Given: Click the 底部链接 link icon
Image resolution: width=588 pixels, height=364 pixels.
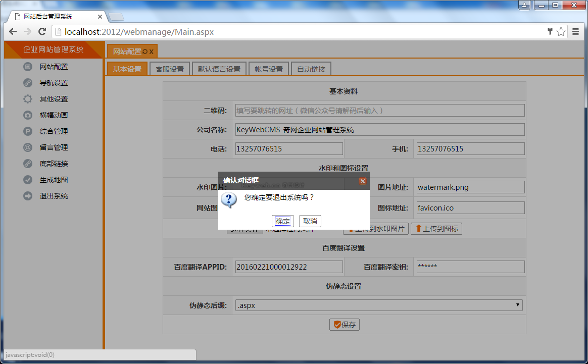Looking at the screenshot, I should click(28, 164).
